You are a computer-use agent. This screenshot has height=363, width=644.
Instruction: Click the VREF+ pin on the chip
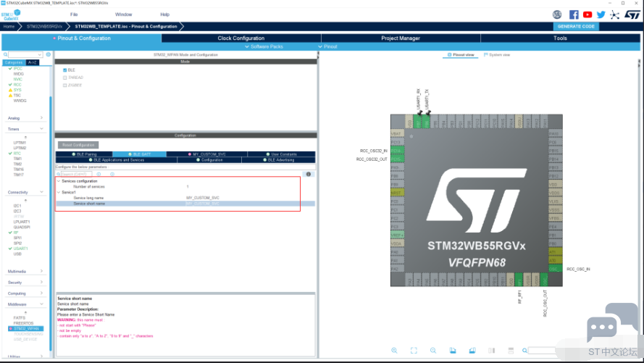(x=397, y=235)
